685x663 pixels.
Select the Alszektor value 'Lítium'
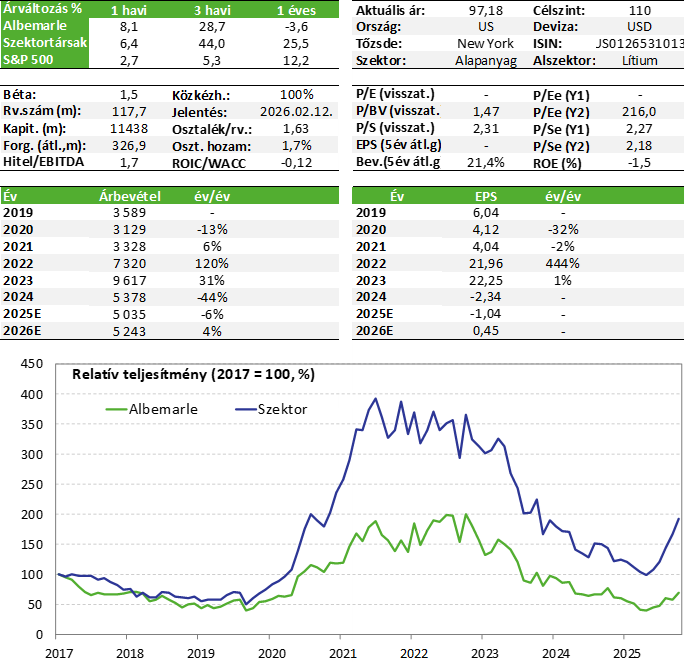click(638, 60)
